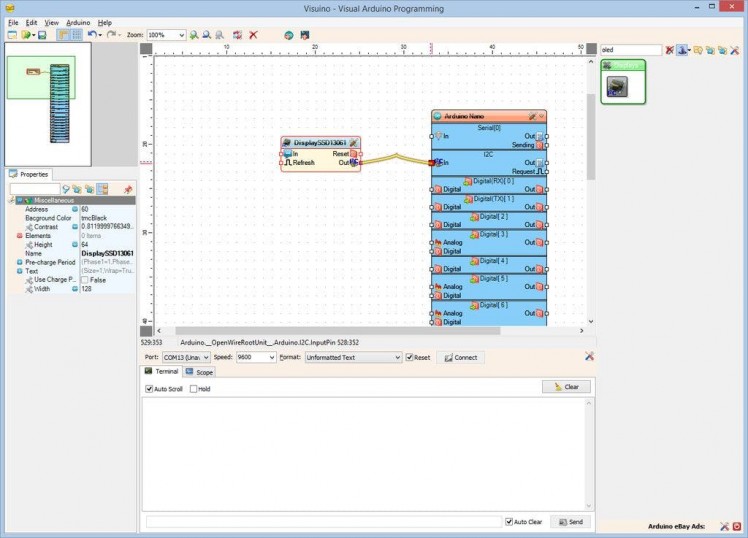Open the Speed baud rate dropdown
The width and height of the screenshot is (748, 538).
[271, 357]
